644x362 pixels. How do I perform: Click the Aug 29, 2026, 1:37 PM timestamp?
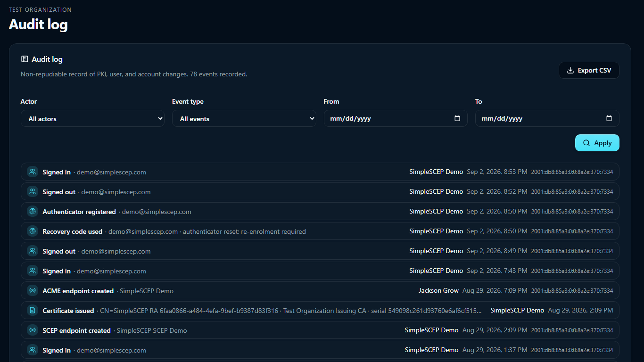pos(495,350)
